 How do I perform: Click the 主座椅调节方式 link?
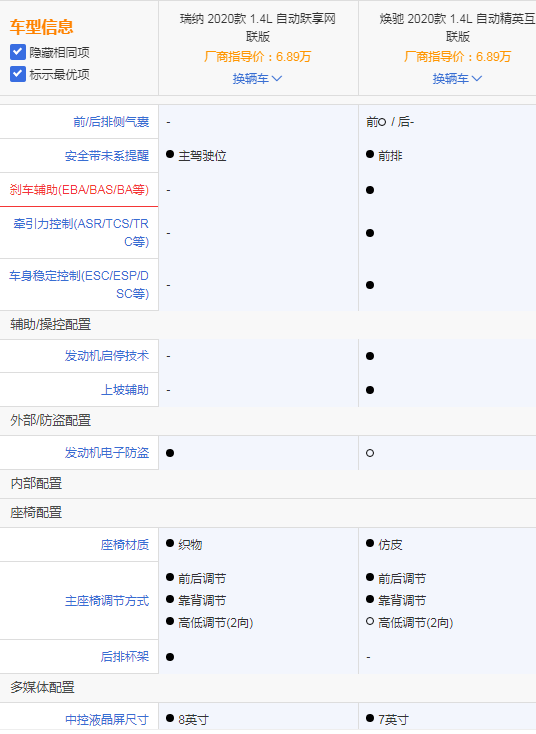point(107,601)
